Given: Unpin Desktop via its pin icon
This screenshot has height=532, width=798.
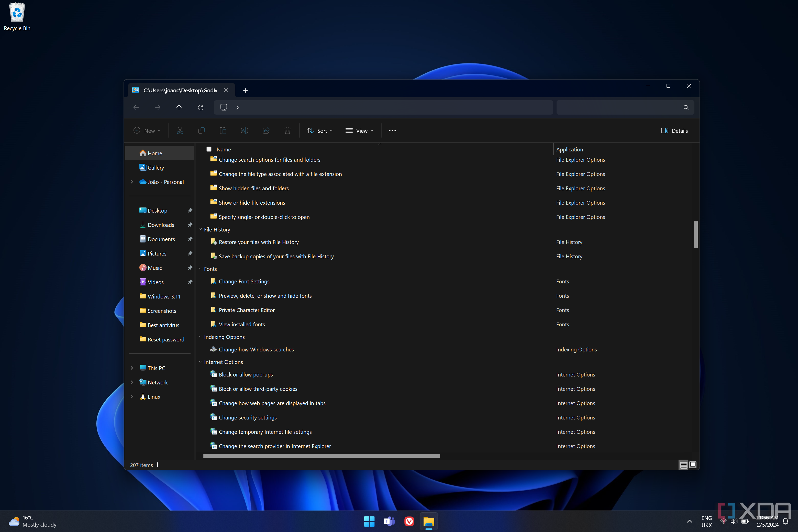Looking at the screenshot, I should click(190, 210).
